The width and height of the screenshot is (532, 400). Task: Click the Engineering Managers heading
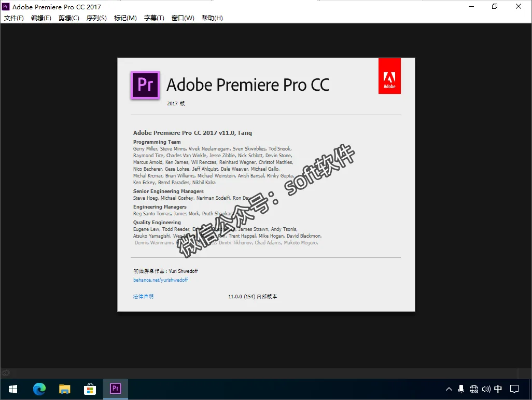click(160, 207)
